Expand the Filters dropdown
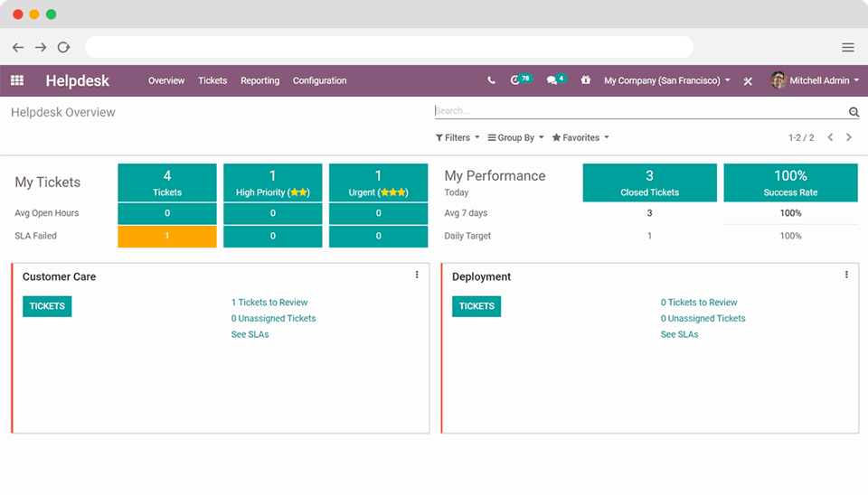This screenshot has width=868, height=495. (458, 137)
